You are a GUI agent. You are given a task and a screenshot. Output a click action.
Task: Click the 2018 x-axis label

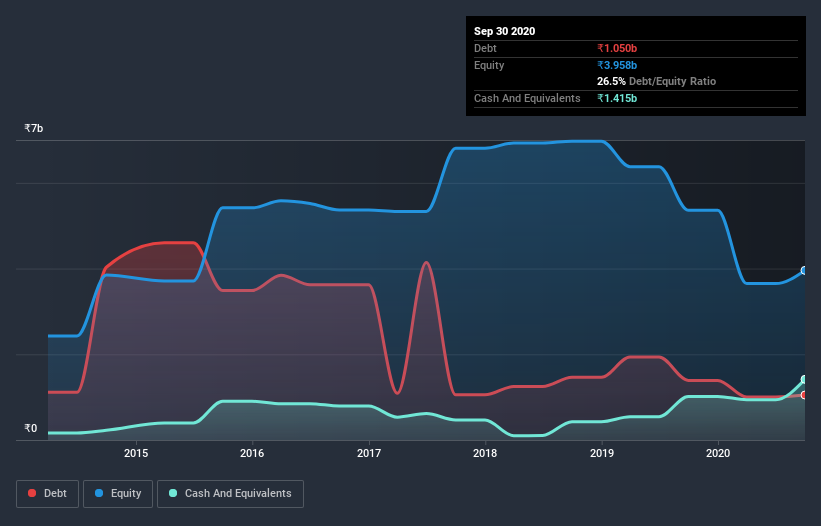tap(485, 453)
